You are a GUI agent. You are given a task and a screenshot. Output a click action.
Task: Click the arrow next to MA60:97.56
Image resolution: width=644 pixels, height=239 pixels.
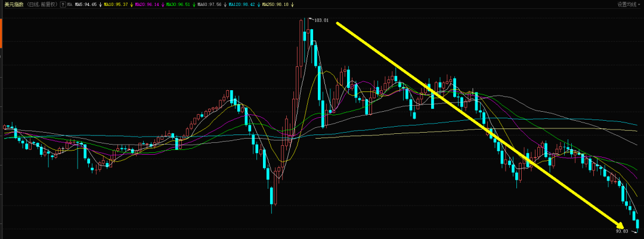pos(225,5)
